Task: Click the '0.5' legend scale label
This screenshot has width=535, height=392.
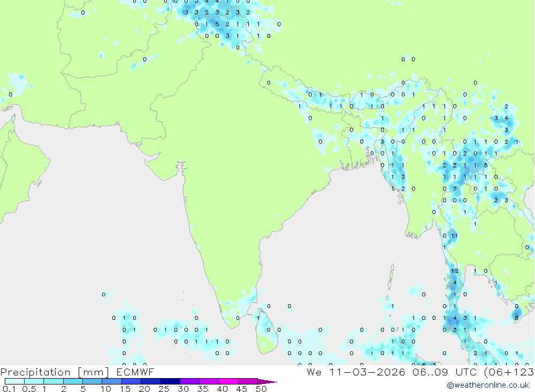Action: 29,389
